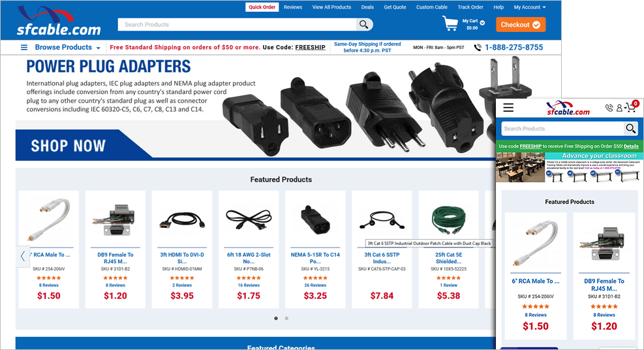Open the 3ft HDMI To DVI-D product thumbnail
This screenshot has width=644, height=350.
tap(182, 220)
